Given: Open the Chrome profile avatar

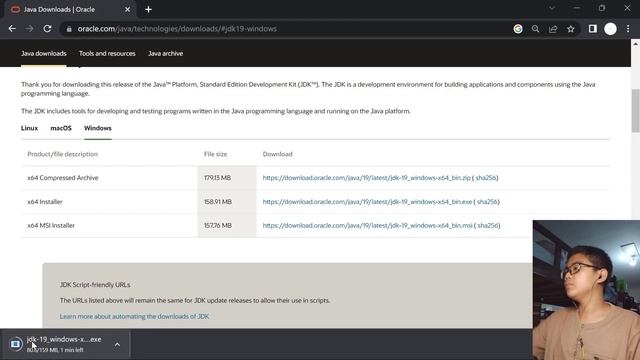Looking at the screenshot, I should click(610, 29).
